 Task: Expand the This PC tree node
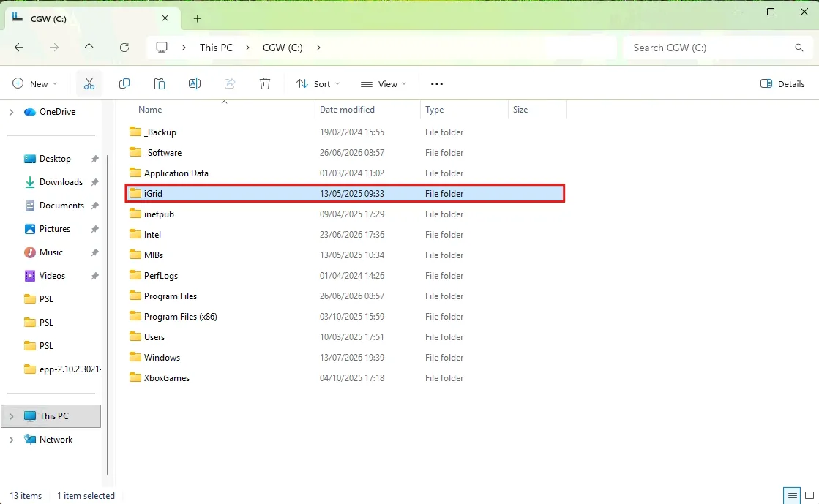[11, 416]
